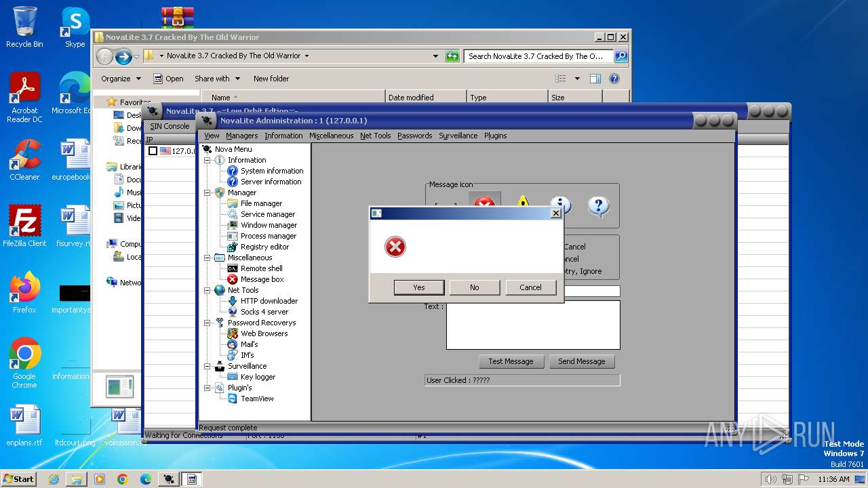This screenshot has width=868, height=488.
Task: Click New folder in Explorer toolbar
Action: point(271,79)
